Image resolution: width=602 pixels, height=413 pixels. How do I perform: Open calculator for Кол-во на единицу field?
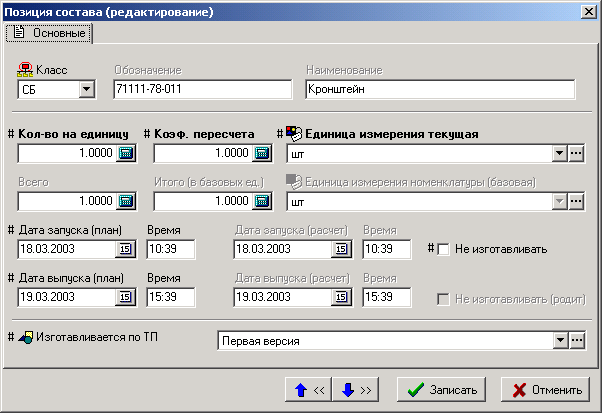[126, 154]
